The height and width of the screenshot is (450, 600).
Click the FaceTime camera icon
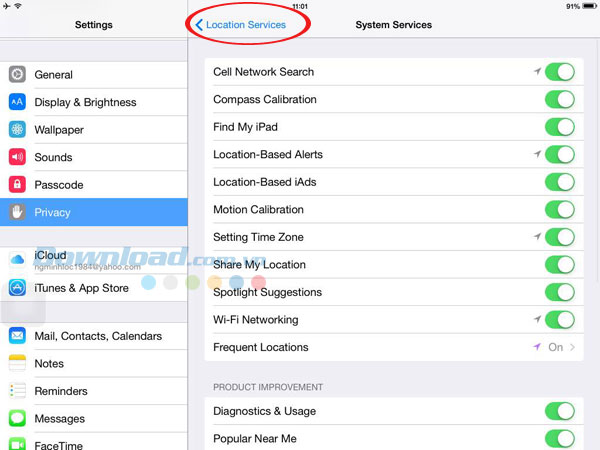click(x=17, y=444)
